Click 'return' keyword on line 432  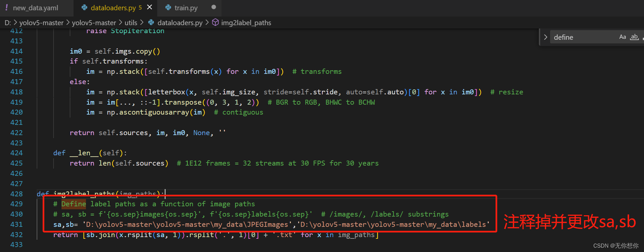click(65, 235)
